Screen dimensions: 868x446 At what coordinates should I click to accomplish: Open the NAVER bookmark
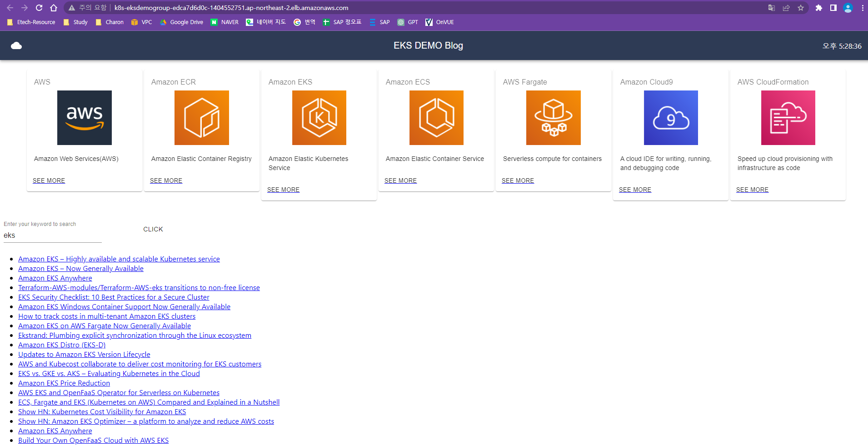click(x=224, y=22)
